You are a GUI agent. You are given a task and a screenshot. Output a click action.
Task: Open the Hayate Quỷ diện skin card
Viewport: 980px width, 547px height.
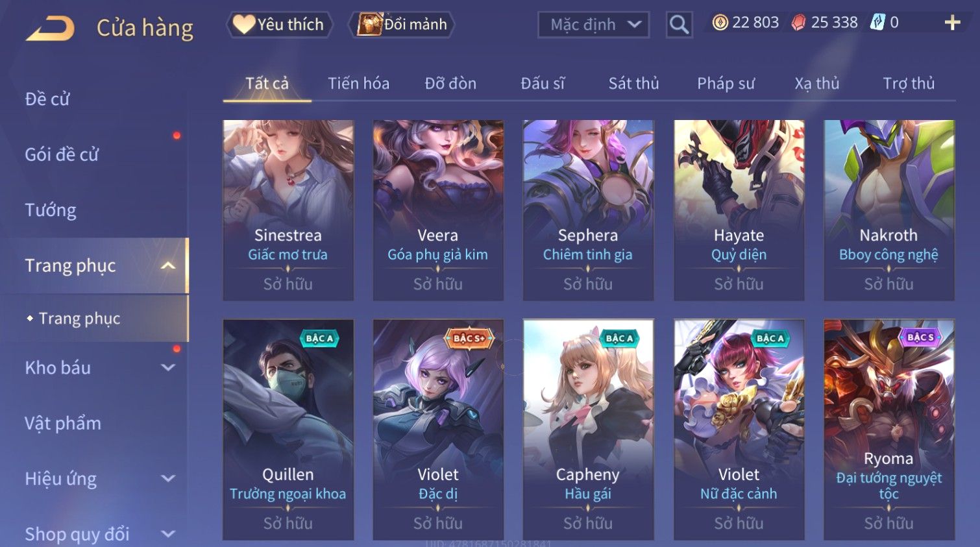click(739, 210)
